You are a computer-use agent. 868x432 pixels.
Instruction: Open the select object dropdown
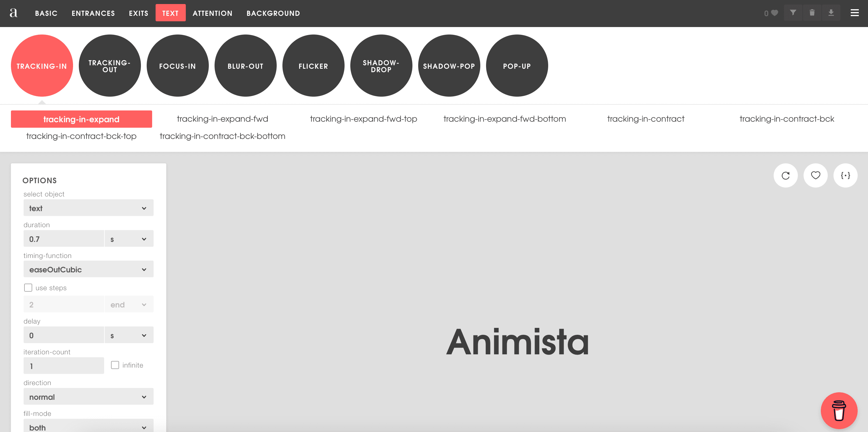coord(88,208)
